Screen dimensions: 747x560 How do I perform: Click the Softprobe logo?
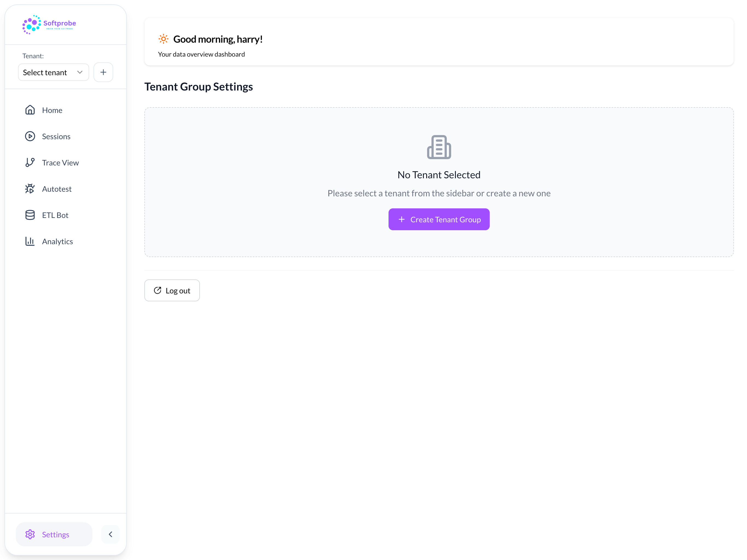(x=49, y=24)
